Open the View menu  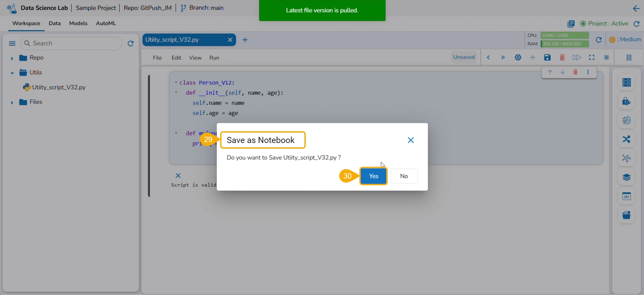195,58
